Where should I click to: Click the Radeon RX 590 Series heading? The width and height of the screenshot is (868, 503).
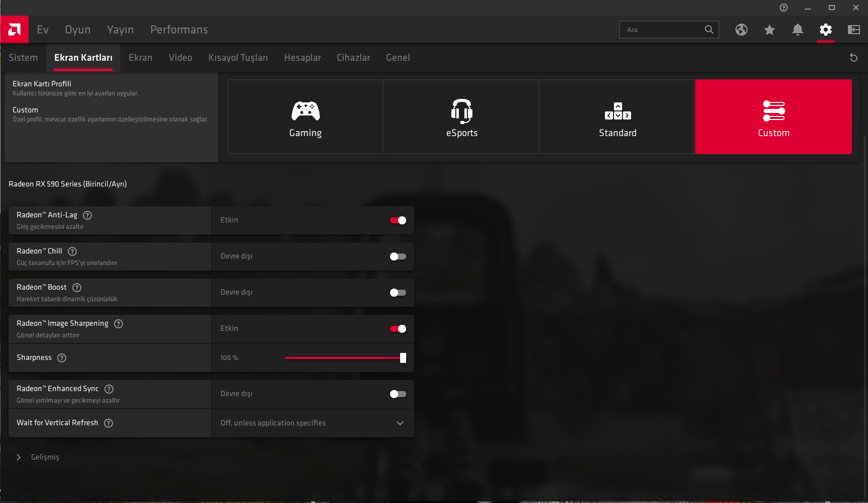[68, 184]
